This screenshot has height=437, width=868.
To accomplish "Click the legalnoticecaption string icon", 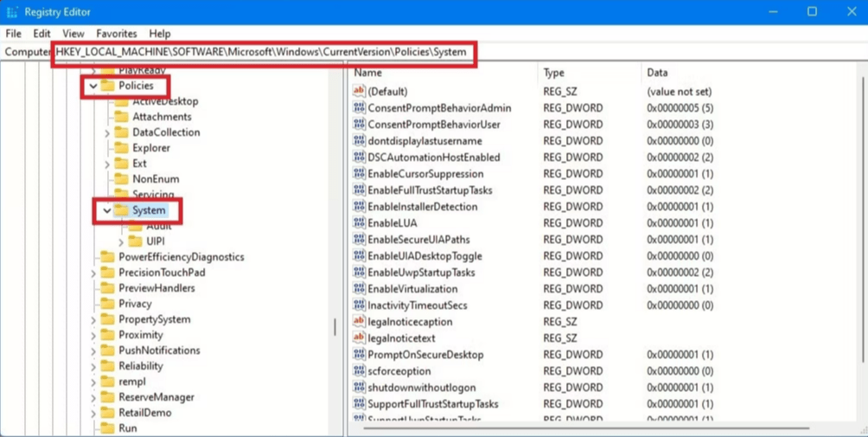I will click(x=359, y=322).
